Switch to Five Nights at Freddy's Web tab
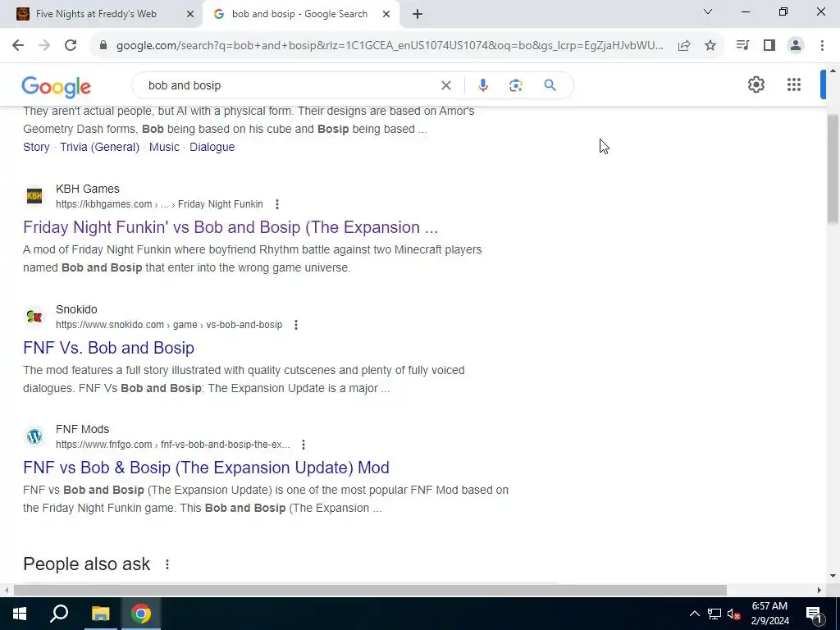The image size is (840, 630). coord(97,14)
